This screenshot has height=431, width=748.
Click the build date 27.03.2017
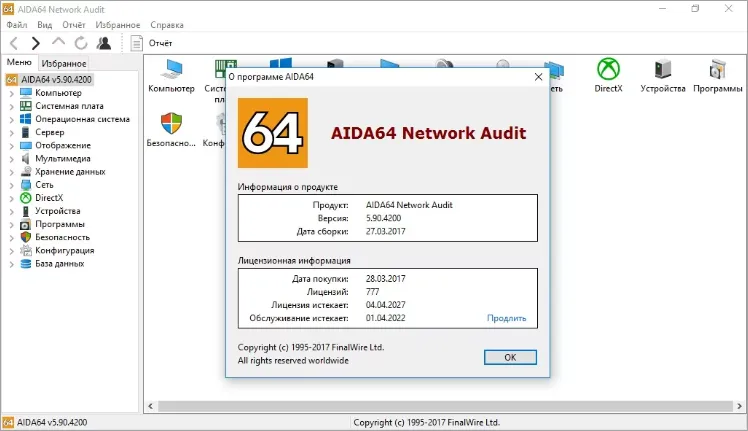(385, 231)
